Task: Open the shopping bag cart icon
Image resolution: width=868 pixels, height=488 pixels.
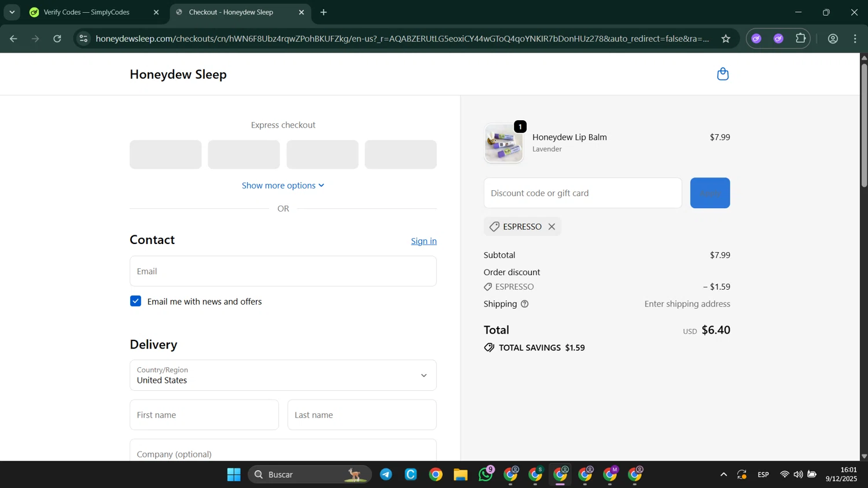Action: click(723, 74)
